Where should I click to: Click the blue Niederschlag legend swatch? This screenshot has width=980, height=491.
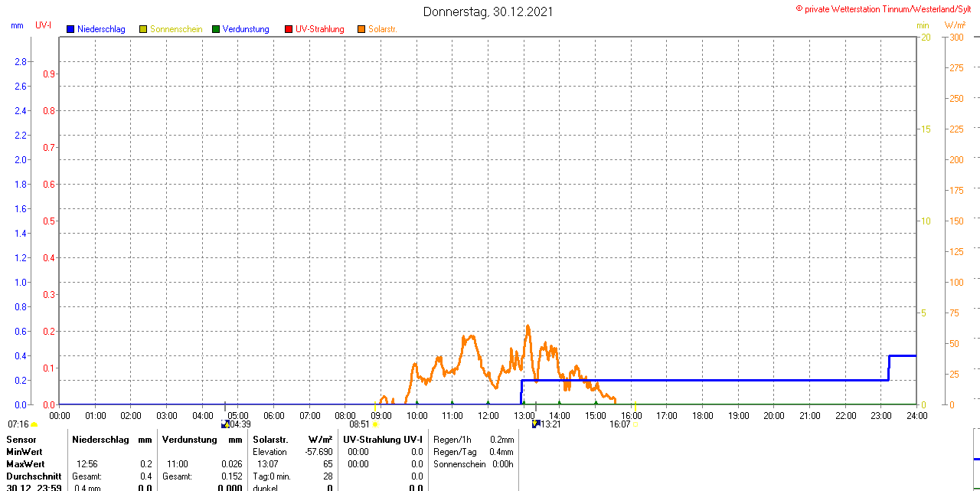[x=70, y=29]
